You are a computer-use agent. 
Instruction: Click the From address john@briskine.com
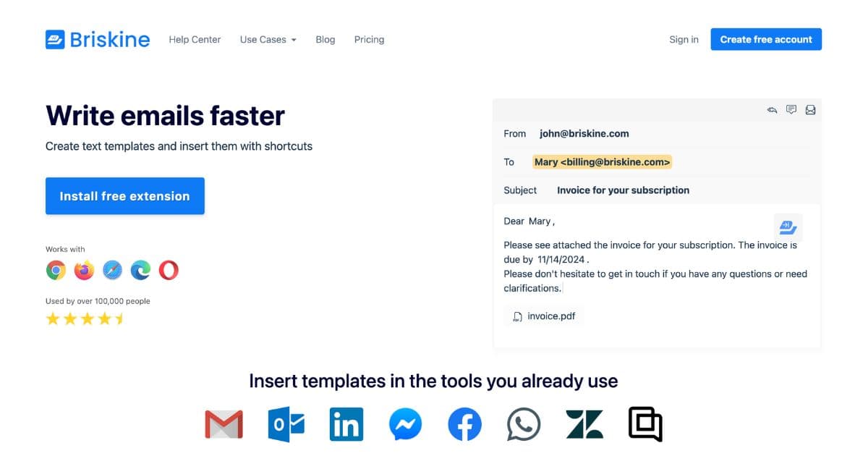584,133
